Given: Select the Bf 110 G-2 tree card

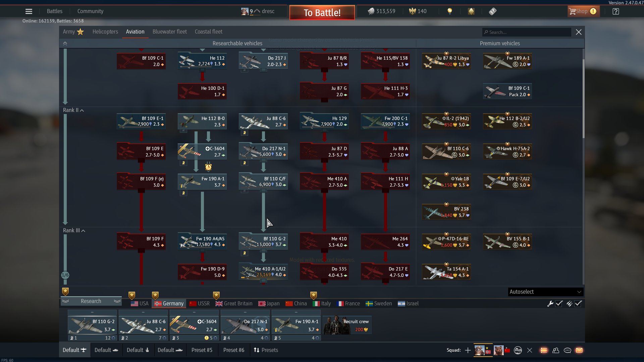Looking at the screenshot, I should pyautogui.click(x=263, y=242).
